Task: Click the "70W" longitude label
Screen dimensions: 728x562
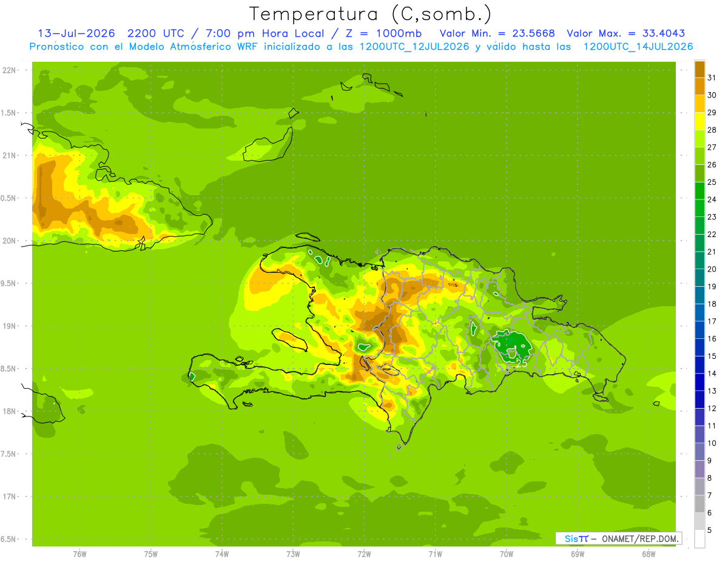Action: 507,554
